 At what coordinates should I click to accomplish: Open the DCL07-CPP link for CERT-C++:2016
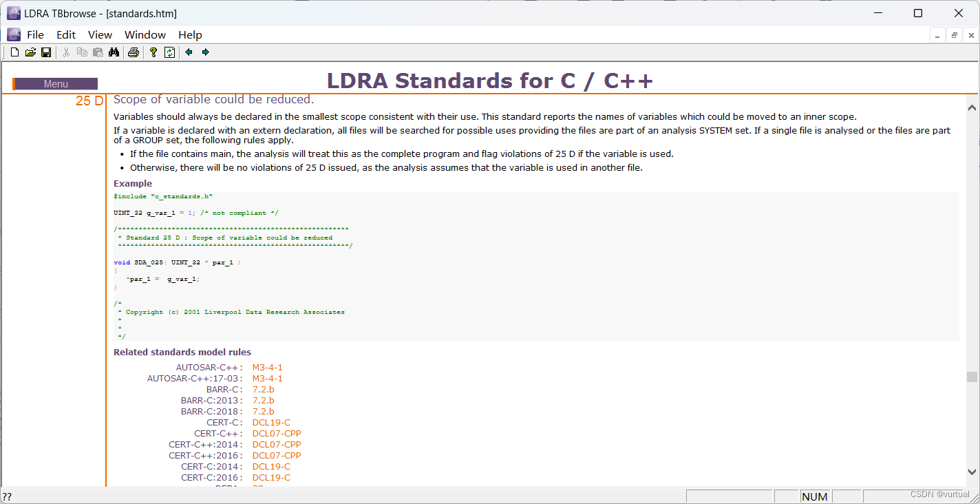tap(277, 456)
